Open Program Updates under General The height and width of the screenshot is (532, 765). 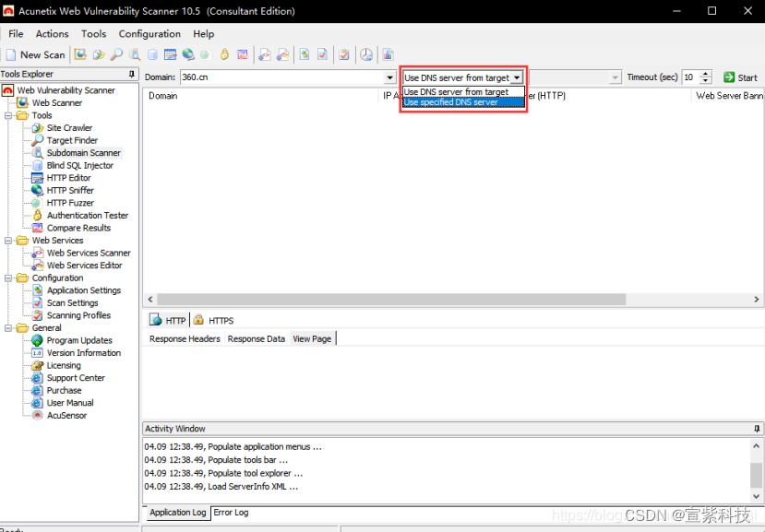[x=79, y=340]
